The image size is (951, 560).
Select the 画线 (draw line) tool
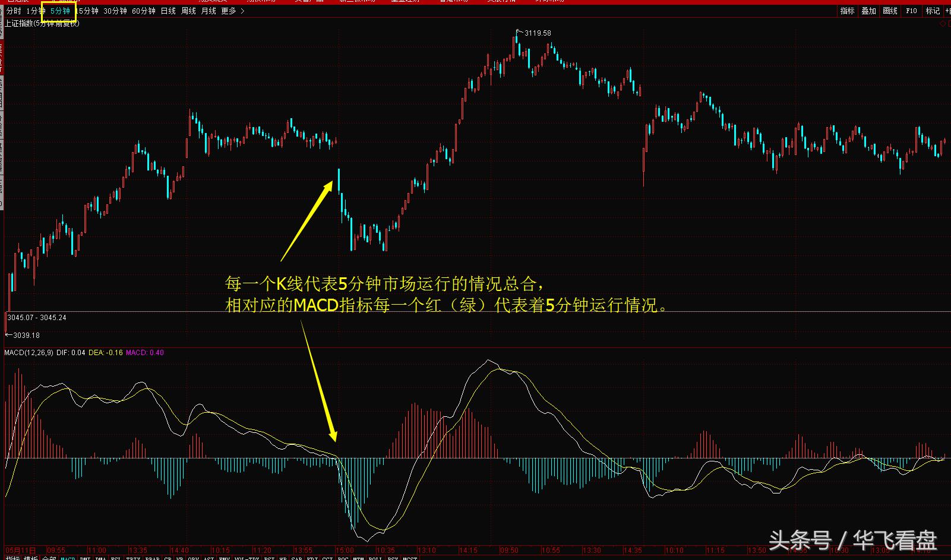click(890, 11)
